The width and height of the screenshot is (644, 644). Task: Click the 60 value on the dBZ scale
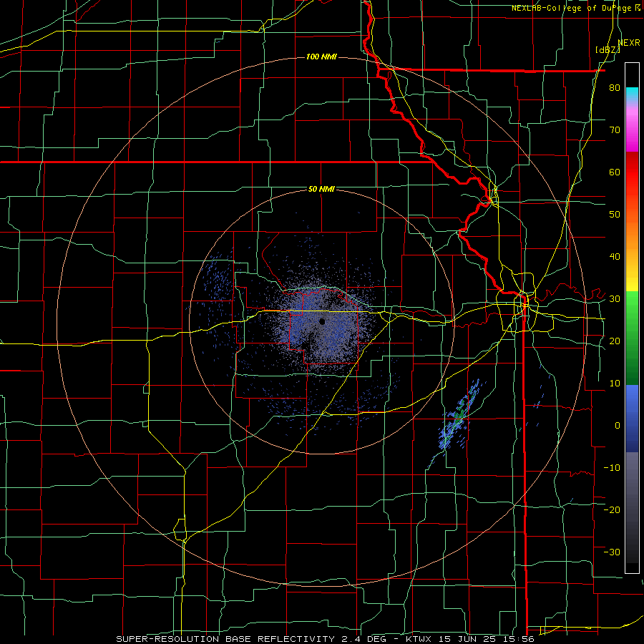click(615, 172)
